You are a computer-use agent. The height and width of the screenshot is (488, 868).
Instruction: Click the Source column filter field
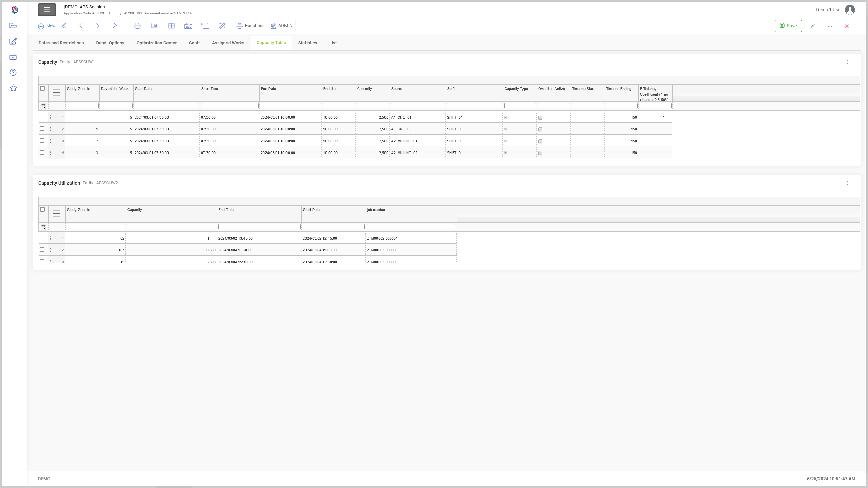(417, 106)
